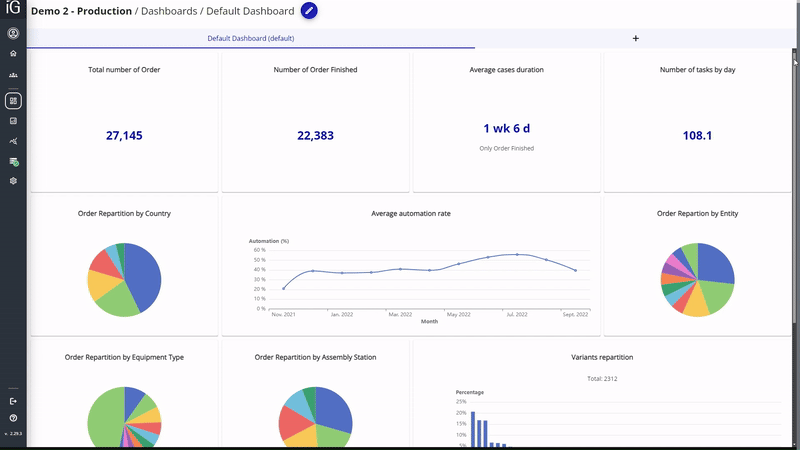Click the edit pencil button beside dashboard title
800x450 pixels.
(x=309, y=11)
